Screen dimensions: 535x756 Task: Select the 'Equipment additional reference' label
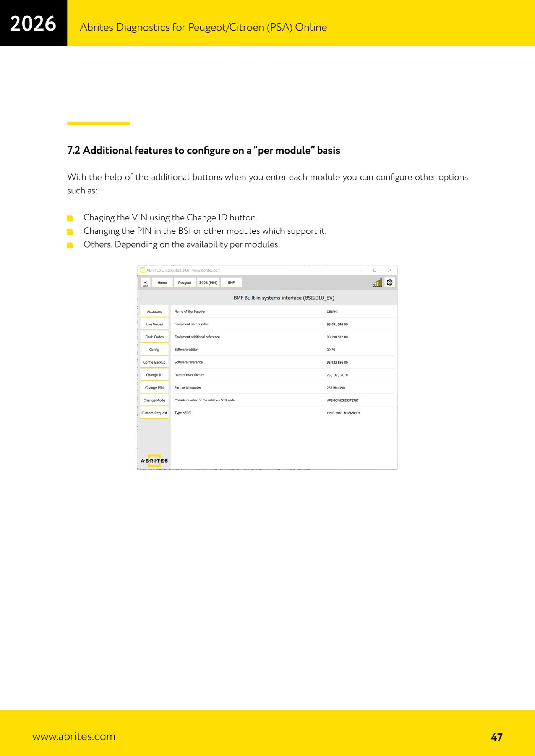click(x=197, y=337)
